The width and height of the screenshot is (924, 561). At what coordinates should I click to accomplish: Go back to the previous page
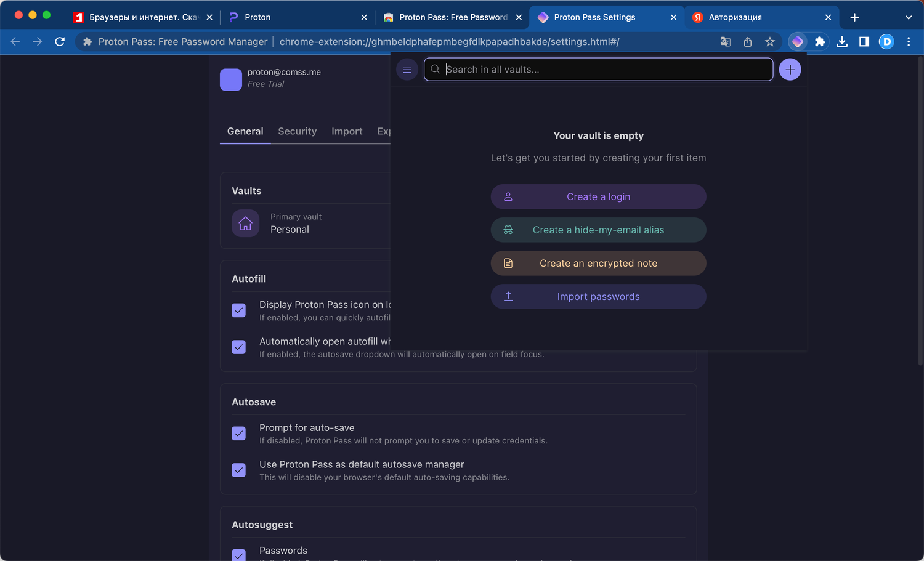(15, 42)
